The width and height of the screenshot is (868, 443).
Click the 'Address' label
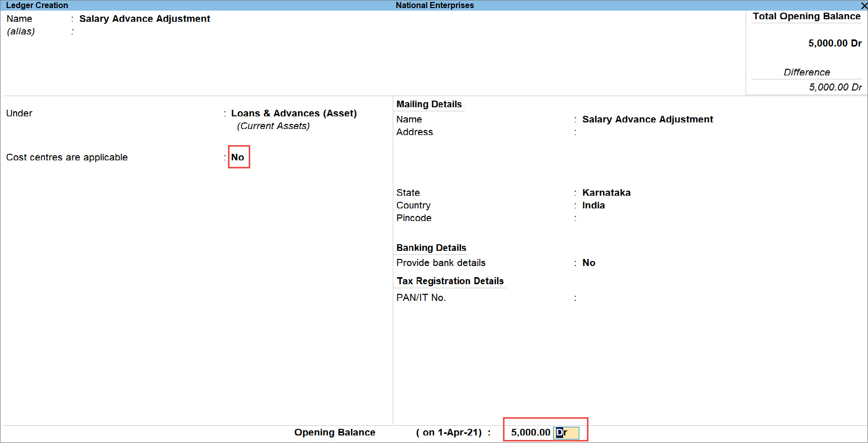[415, 132]
